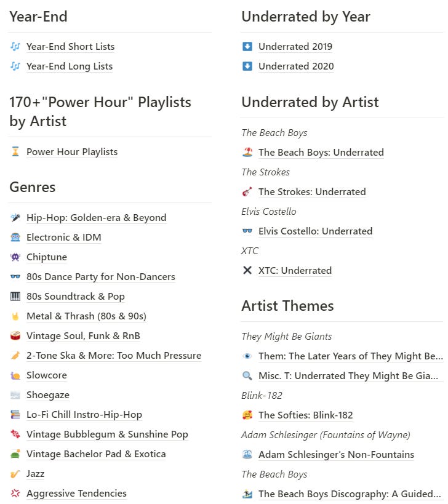
Task: Open the Year-End Short Lists page
Action: pyautogui.click(x=70, y=47)
